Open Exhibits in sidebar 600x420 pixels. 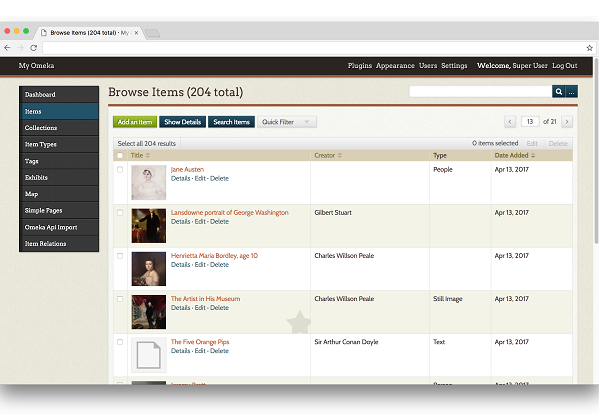point(59,177)
